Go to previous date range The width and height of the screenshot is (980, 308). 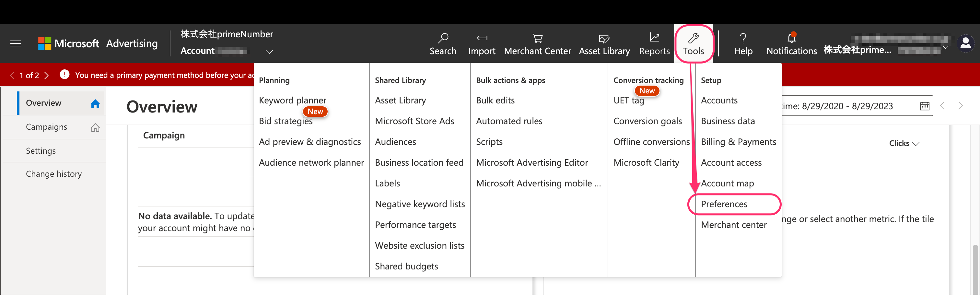point(942,106)
